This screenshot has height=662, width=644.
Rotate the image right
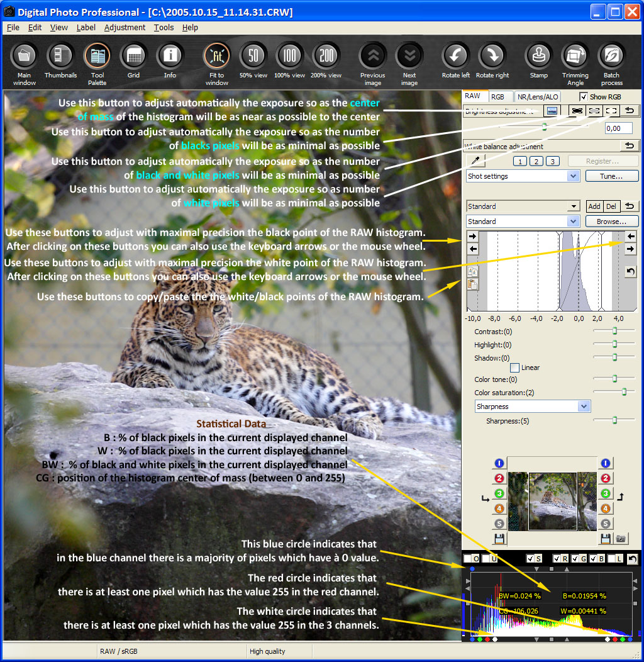pos(492,61)
